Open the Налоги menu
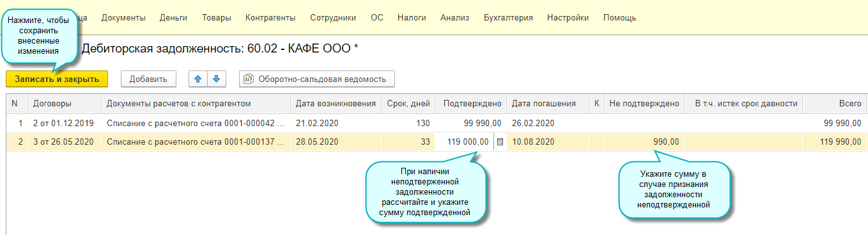Image resolution: width=868 pixels, height=235 pixels. tap(412, 18)
